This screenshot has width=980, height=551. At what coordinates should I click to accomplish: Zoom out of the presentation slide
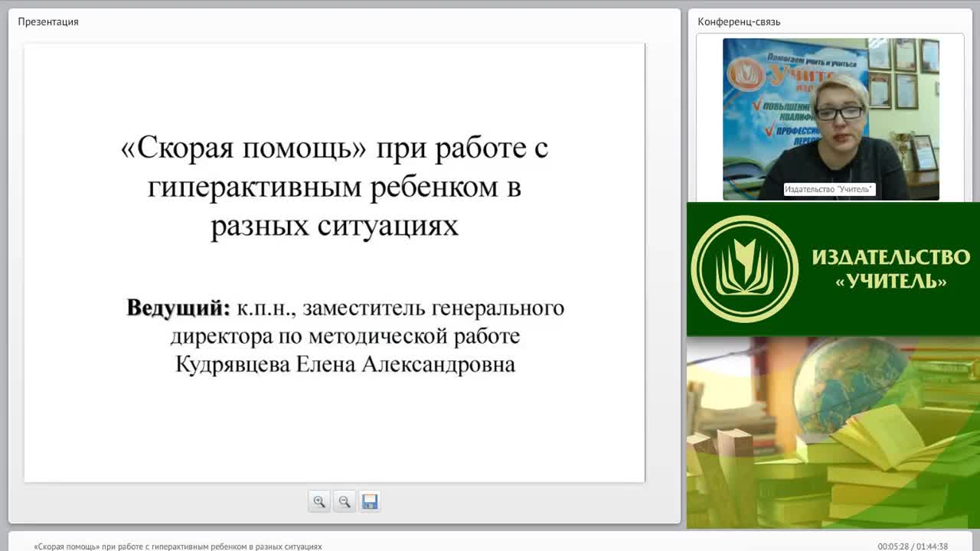coord(345,501)
